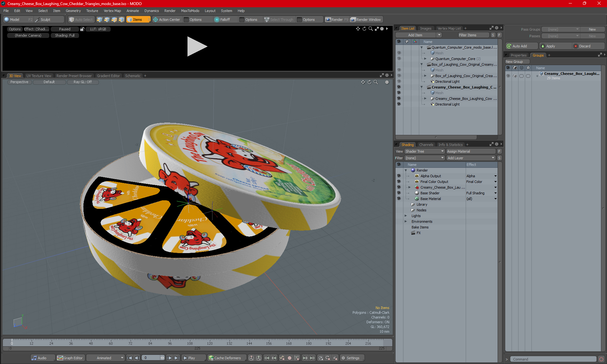
Task: Enable Materials selection mode cube icon
Action: (x=121, y=20)
